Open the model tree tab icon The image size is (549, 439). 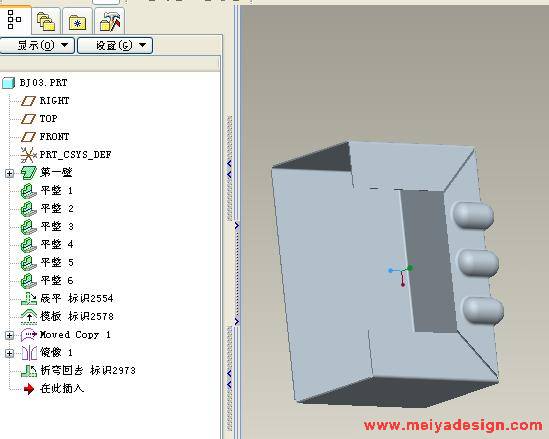click(14, 20)
